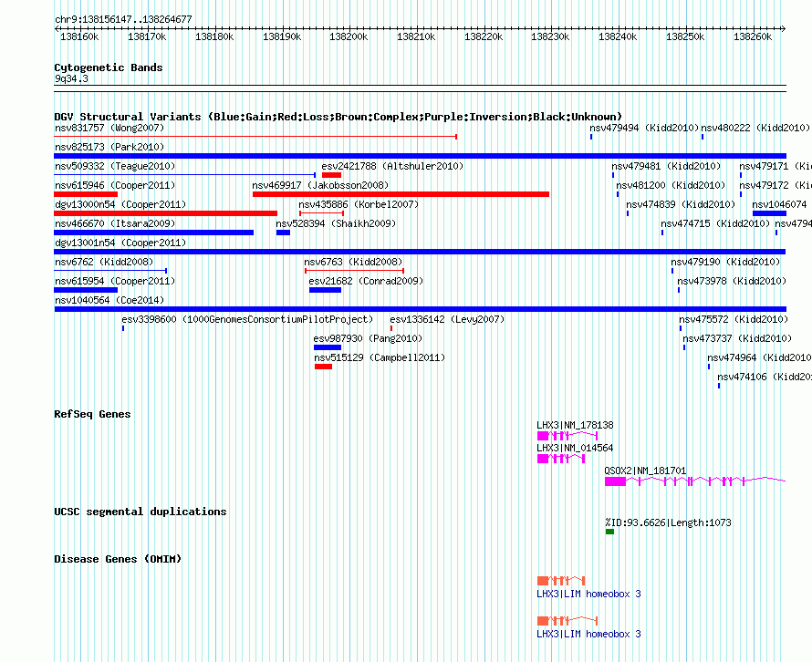Click the LHX3|NM_178138 RefSeq gene label
Image resolution: width=812 pixels, height=662 pixels.
point(575,425)
